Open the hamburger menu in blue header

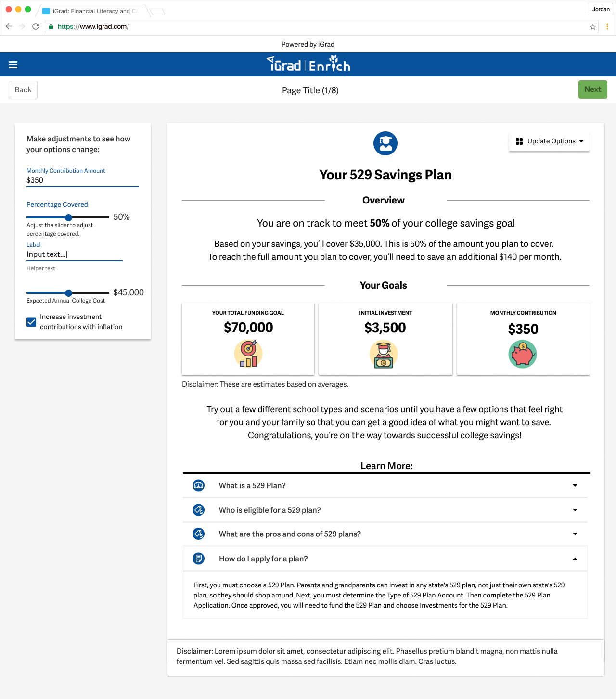tap(13, 65)
